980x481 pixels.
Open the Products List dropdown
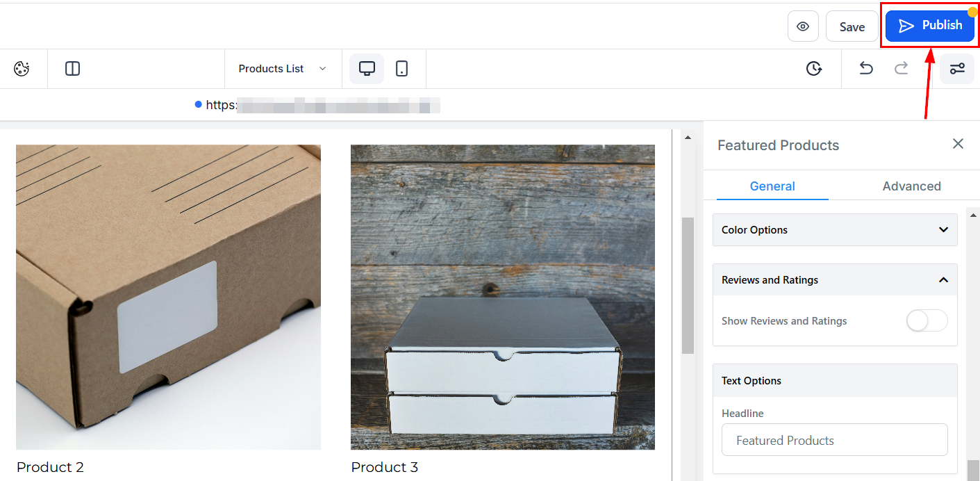click(282, 69)
